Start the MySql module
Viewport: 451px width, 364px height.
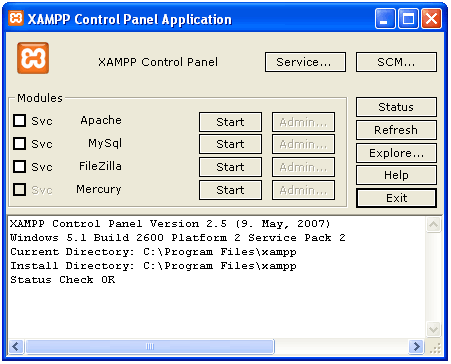[230, 144]
